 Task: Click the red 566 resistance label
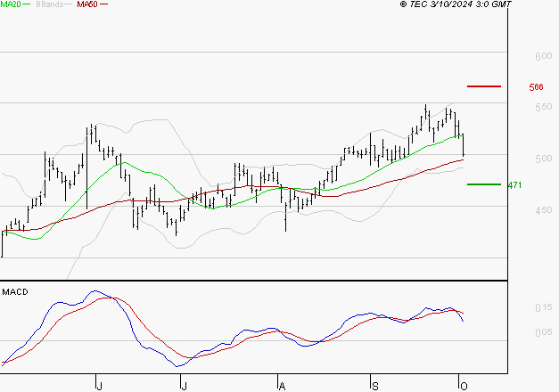click(536, 87)
